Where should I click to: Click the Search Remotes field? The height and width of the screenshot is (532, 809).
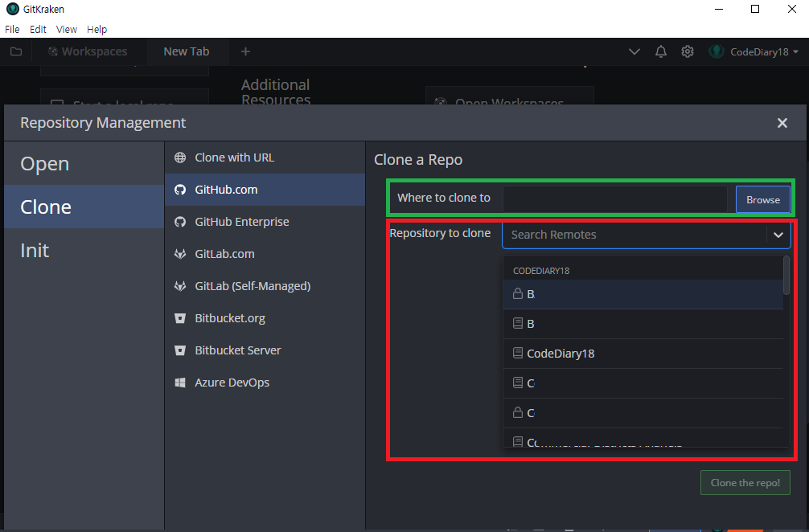pos(634,235)
